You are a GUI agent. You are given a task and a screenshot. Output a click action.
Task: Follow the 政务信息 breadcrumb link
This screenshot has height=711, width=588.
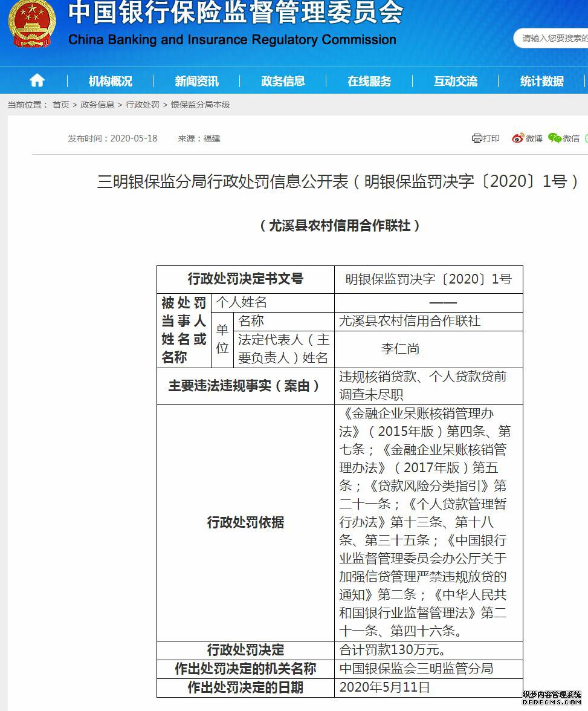tap(97, 105)
